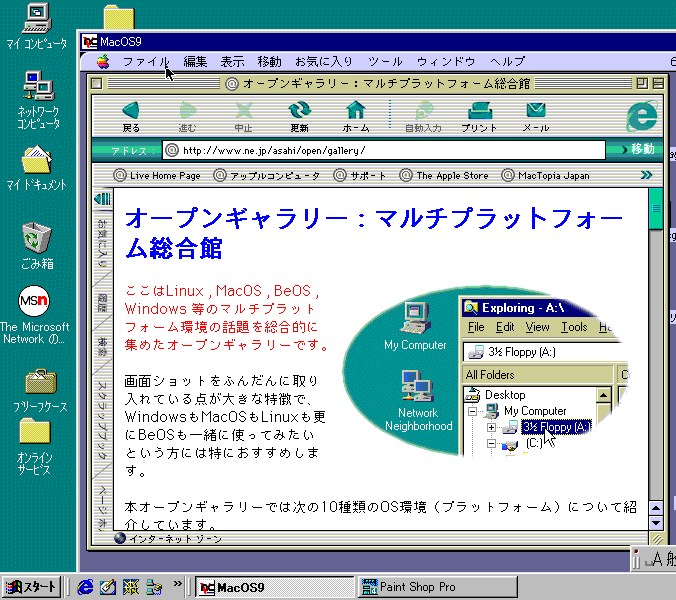
Task: Click the browser window zoom box
Action: click(642, 83)
